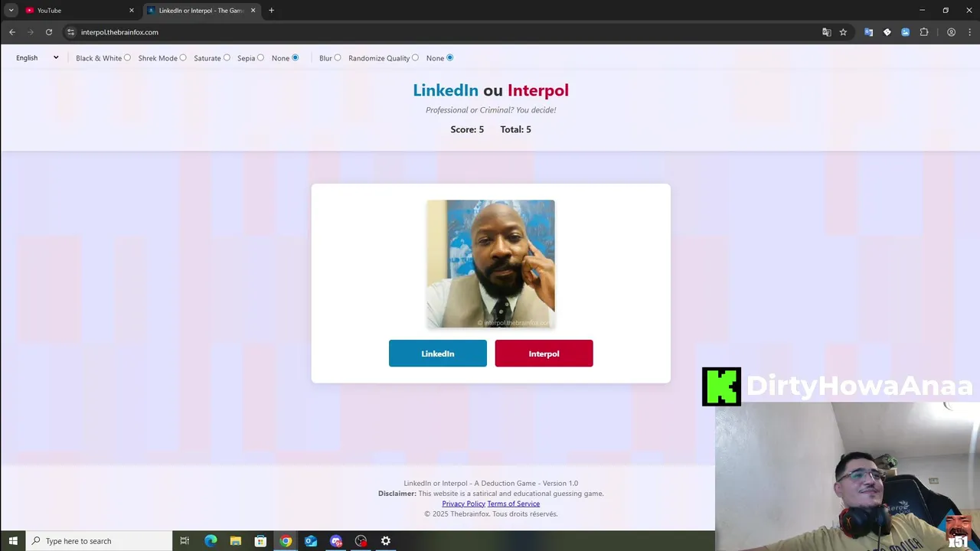Open the Chrome profile avatar
The image size is (980, 551).
click(x=951, y=32)
